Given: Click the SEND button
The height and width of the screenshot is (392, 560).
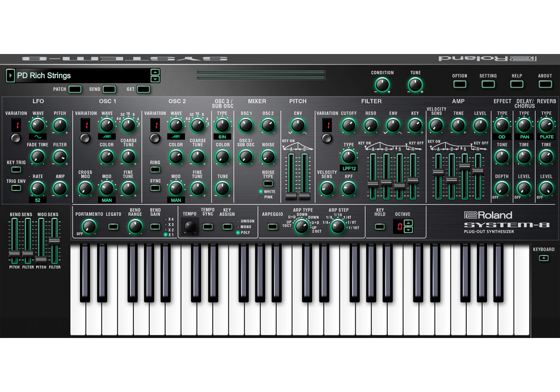Looking at the screenshot, I should [109, 89].
